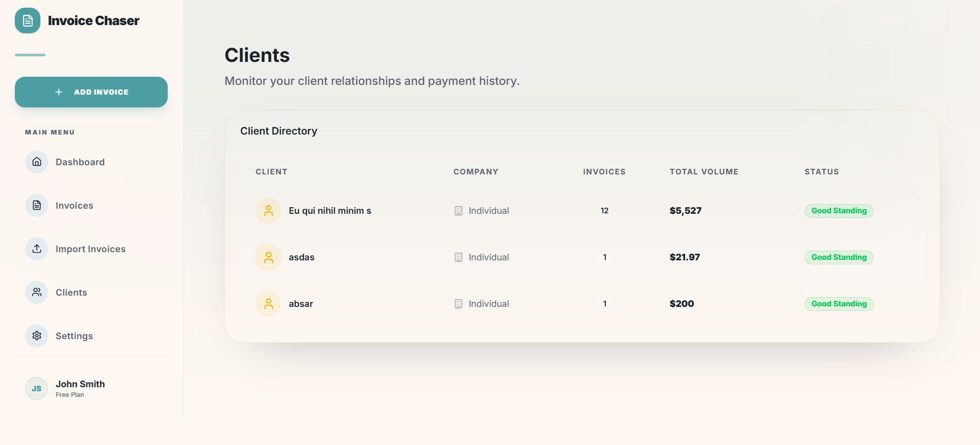Click the Invoice Chaser logo icon

point(28,20)
